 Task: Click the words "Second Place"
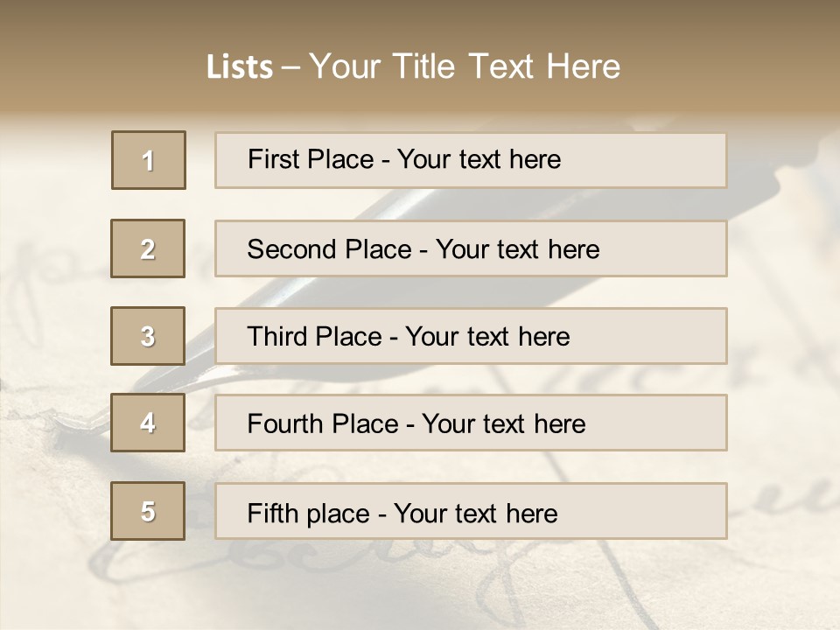point(328,249)
